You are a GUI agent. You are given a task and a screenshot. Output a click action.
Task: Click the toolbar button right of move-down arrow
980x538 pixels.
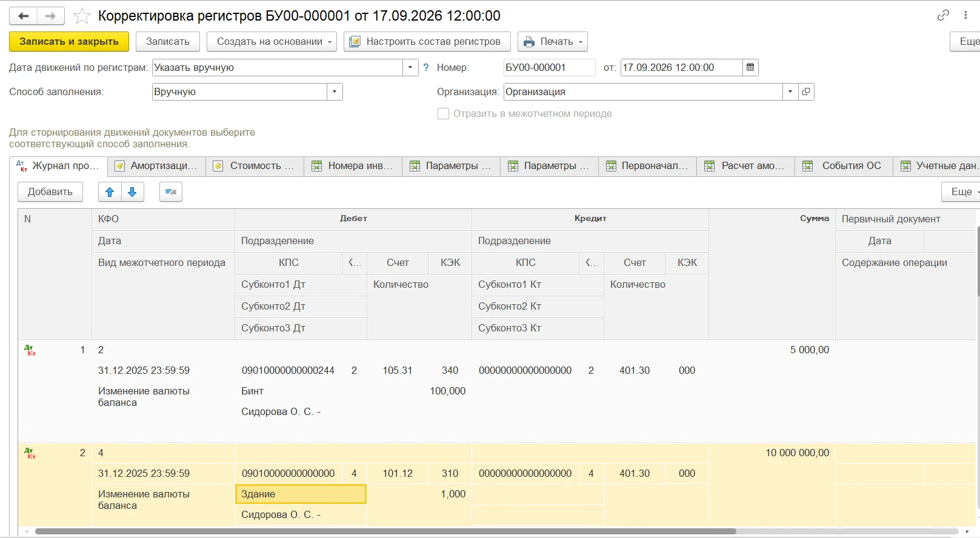click(x=171, y=192)
